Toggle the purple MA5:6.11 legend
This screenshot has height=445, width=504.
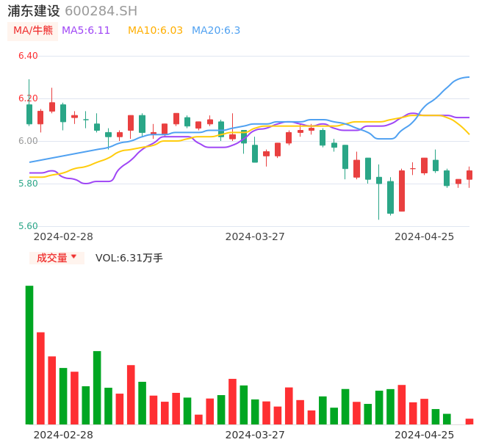tap(86, 31)
